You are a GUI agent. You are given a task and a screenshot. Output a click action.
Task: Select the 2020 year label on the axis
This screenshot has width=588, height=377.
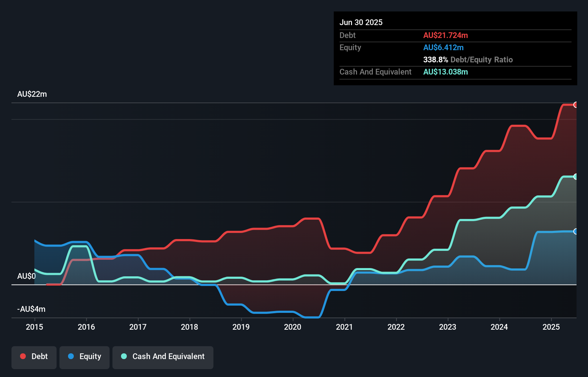pos(293,327)
